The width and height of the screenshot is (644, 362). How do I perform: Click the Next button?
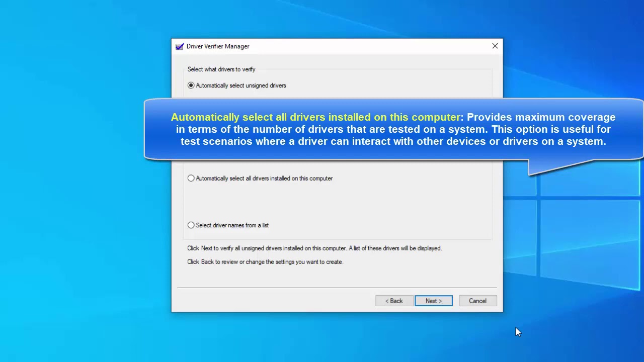pos(434,301)
